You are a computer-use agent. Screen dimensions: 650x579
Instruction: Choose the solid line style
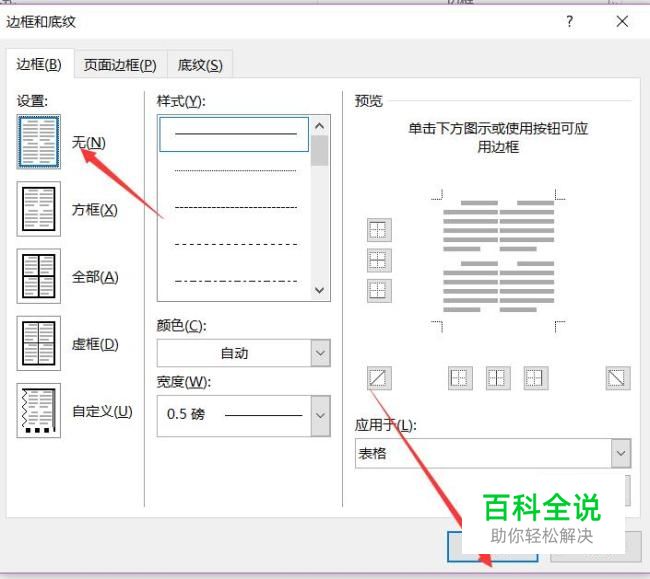coord(234,134)
